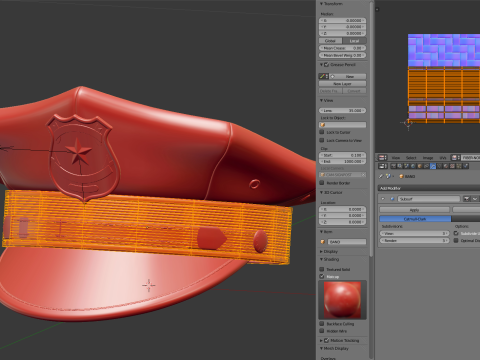The height and width of the screenshot is (360, 480).
Task: Select the Particles properties tab icon
Action: tap(459, 166)
